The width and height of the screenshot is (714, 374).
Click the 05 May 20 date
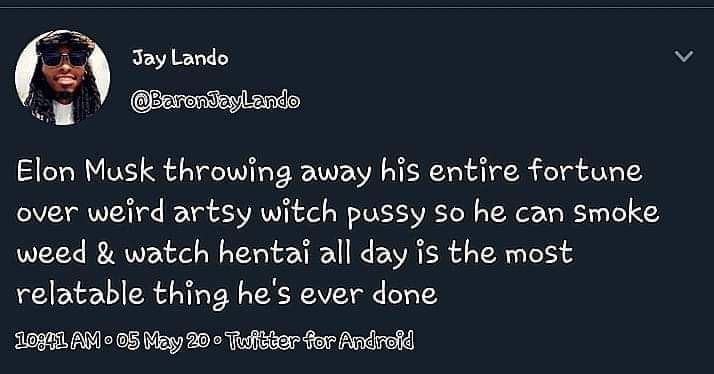click(x=163, y=341)
